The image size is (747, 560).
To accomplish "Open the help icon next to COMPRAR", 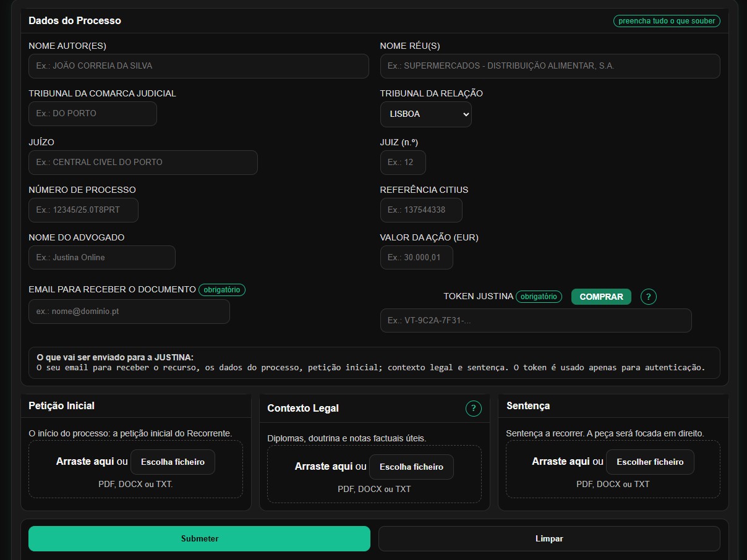I will coord(648,297).
